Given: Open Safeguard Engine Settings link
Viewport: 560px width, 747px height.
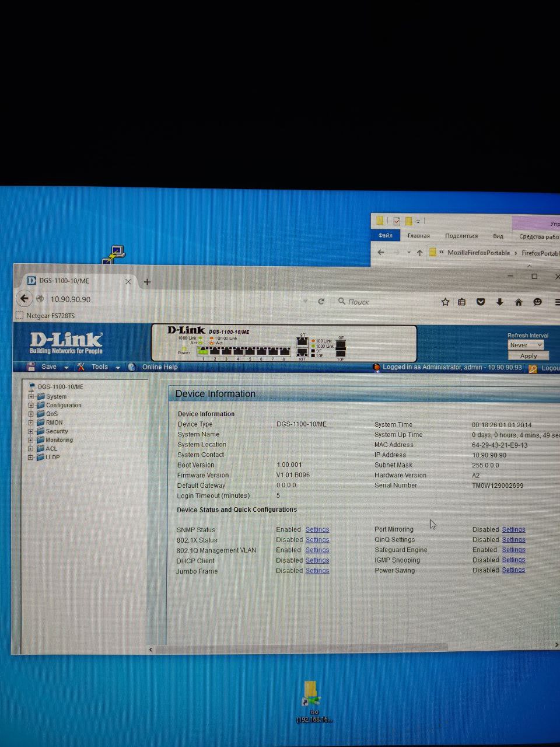Looking at the screenshot, I should click(513, 550).
